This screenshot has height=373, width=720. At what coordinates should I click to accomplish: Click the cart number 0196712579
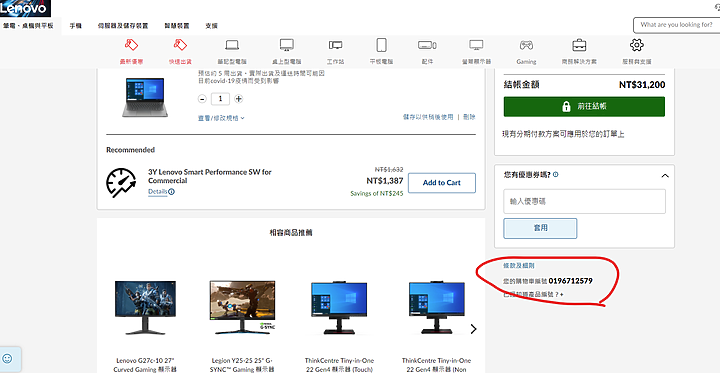coord(570,281)
